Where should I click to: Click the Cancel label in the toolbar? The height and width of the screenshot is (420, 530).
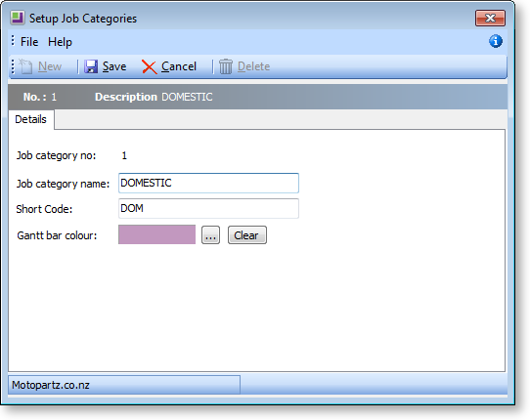pos(179,66)
